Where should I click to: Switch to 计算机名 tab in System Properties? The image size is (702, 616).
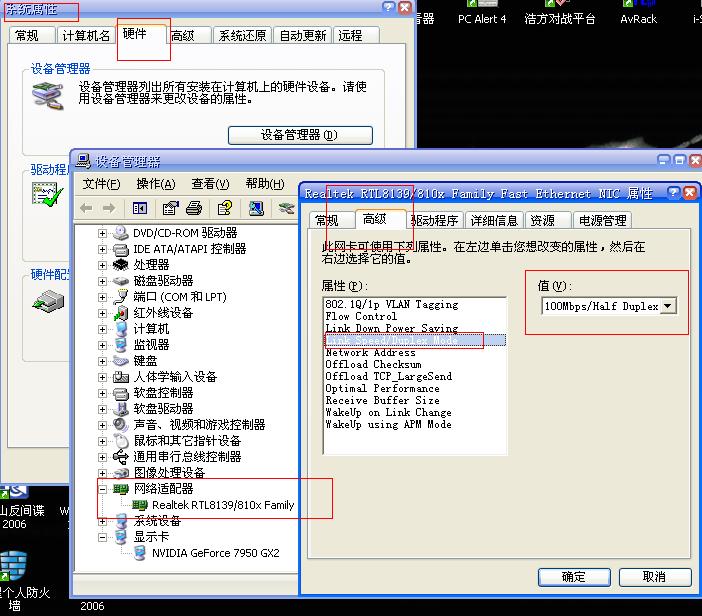click(86, 35)
